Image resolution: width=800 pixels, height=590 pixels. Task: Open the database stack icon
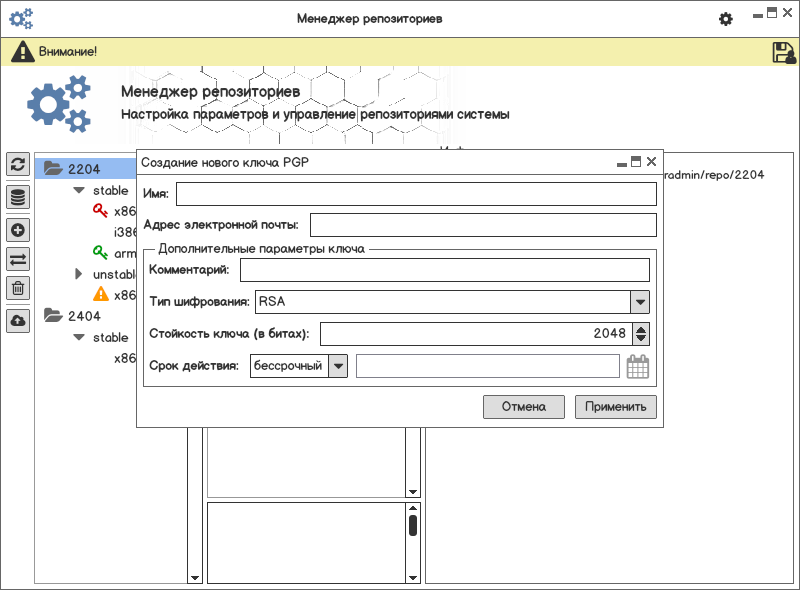click(x=18, y=197)
